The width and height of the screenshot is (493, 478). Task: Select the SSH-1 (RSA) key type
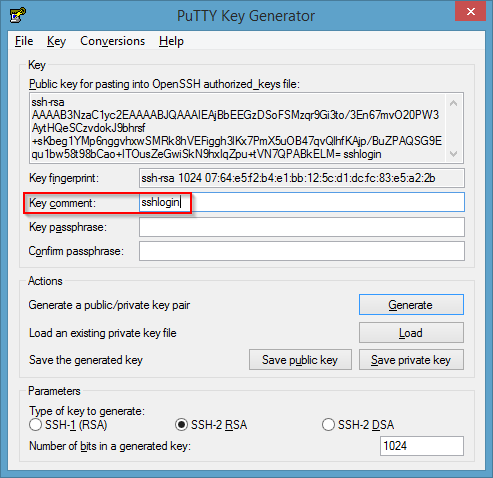(x=35, y=425)
